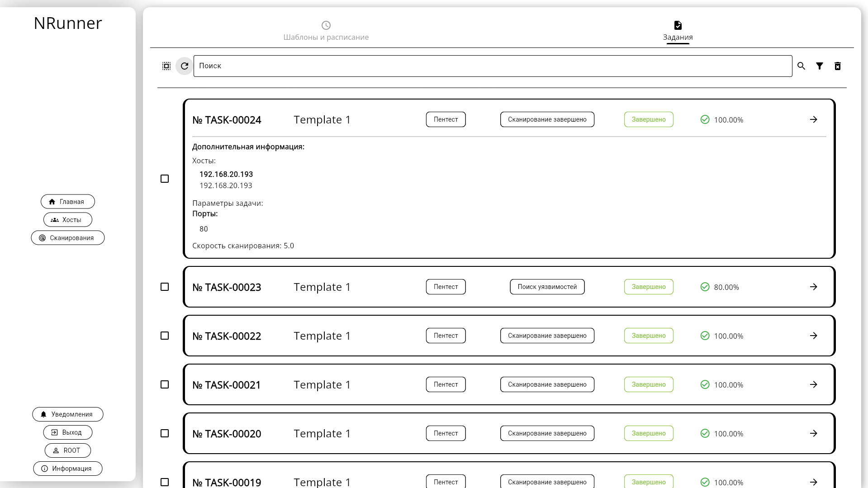The width and height of the screenshot is (868, 488).
Task: Click the 80.00% progress value
Action: click(x=726, y=287)
